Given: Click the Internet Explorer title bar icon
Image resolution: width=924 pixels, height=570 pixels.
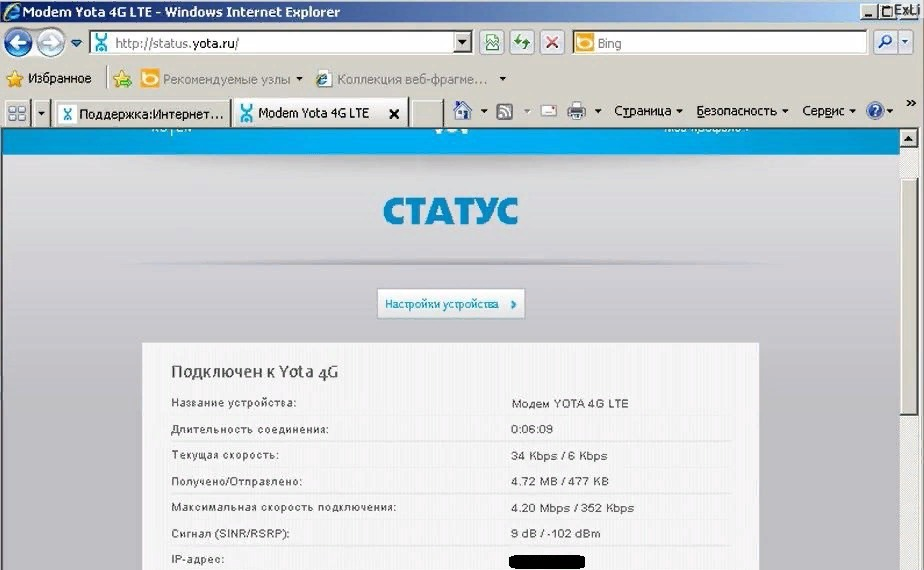Looking at the screenshot, I should (11, 11).
